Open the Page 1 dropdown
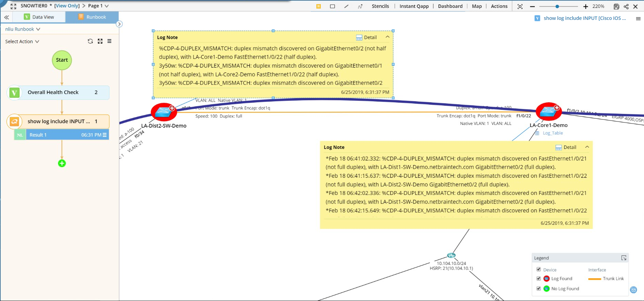The height and width of the screenshot is (301, 644). pos(98,6)
